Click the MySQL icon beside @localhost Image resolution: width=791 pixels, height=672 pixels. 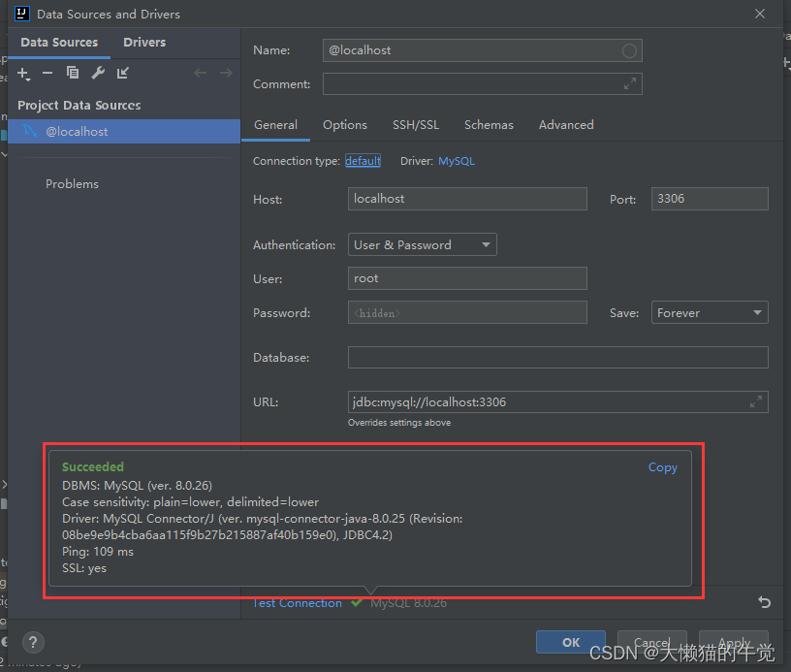30,131
